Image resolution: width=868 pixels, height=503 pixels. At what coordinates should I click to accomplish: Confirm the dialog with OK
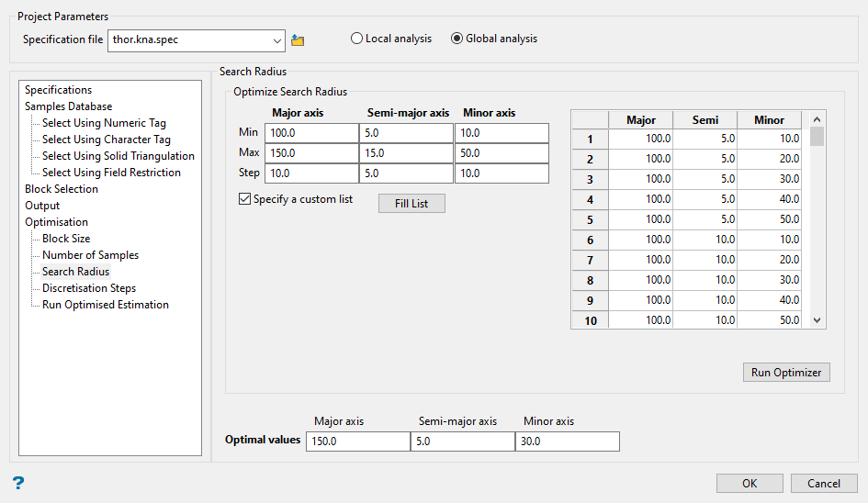750,484
